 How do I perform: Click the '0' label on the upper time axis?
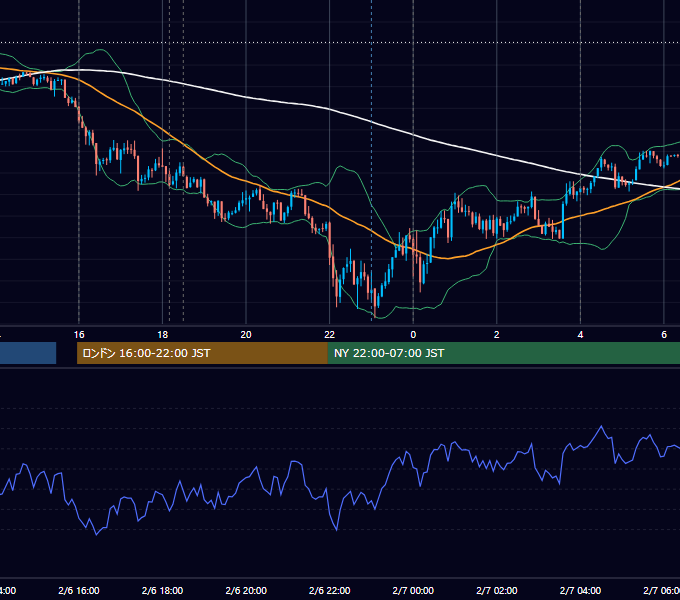(413, 335)
